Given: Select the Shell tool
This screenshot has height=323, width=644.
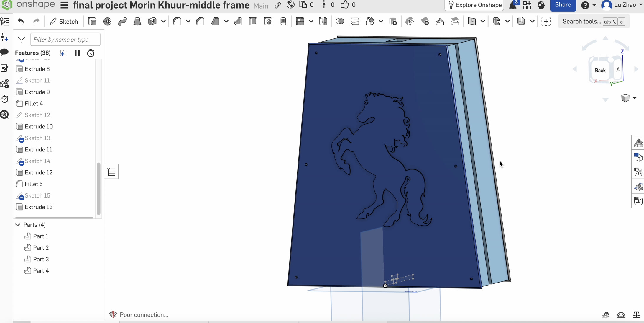Looking at the screenshot, I should pyautogui.click(x=253, y=21).
